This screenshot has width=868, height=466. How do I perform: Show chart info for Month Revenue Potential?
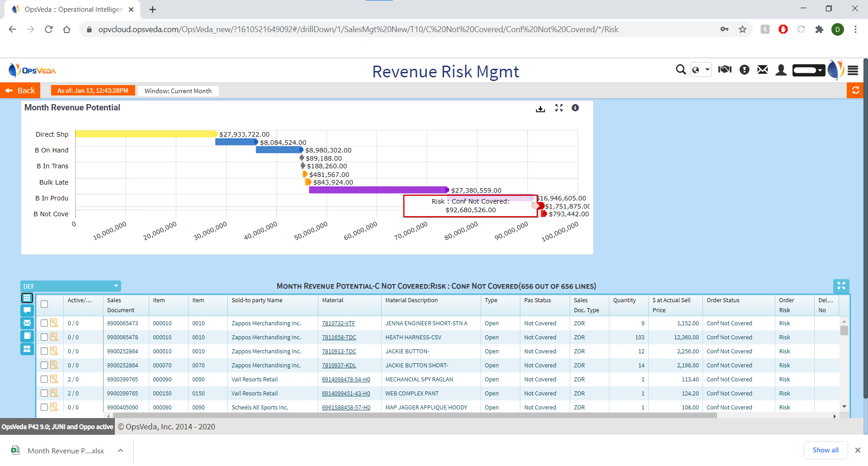[x=575, y=108]
